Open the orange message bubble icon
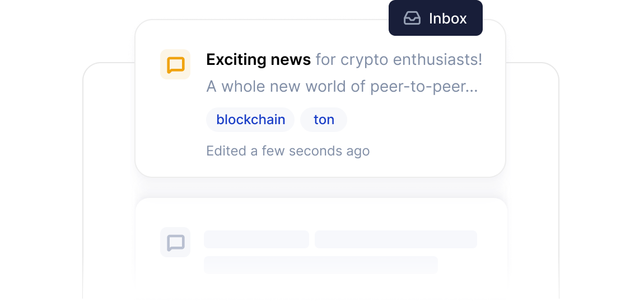 175,64
